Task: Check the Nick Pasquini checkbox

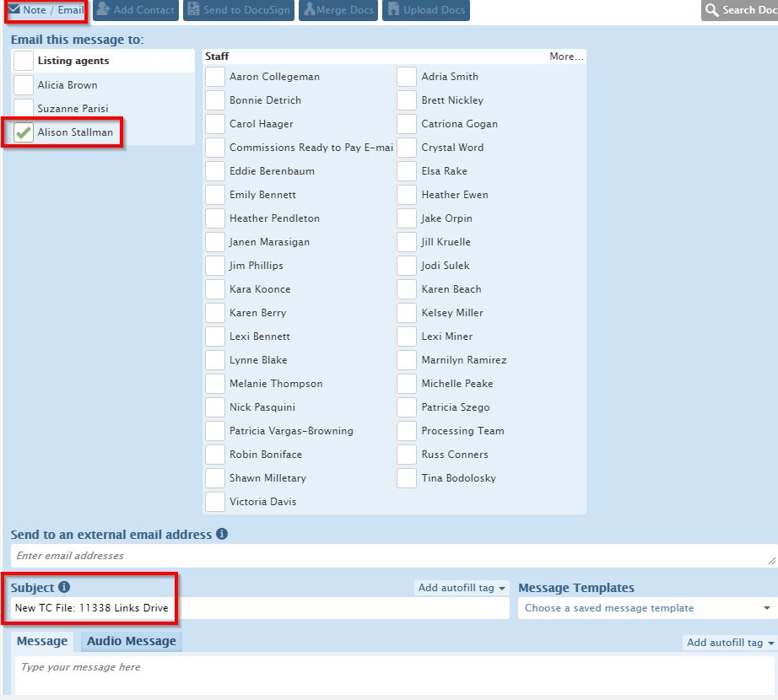Action: tap(215, 407)
